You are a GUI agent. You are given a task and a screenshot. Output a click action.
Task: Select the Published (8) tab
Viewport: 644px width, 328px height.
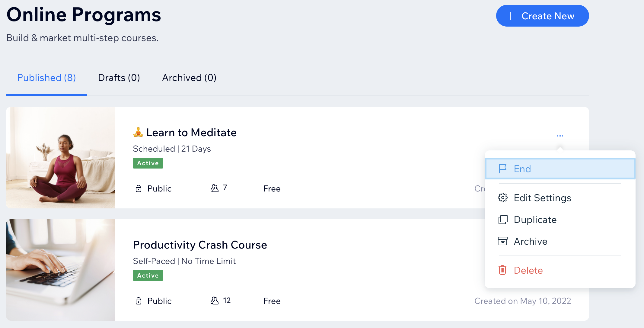tap(46, 78)
